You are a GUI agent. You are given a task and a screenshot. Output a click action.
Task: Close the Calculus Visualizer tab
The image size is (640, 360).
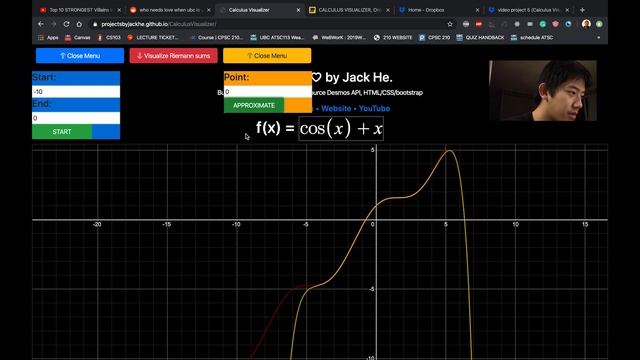298,10
